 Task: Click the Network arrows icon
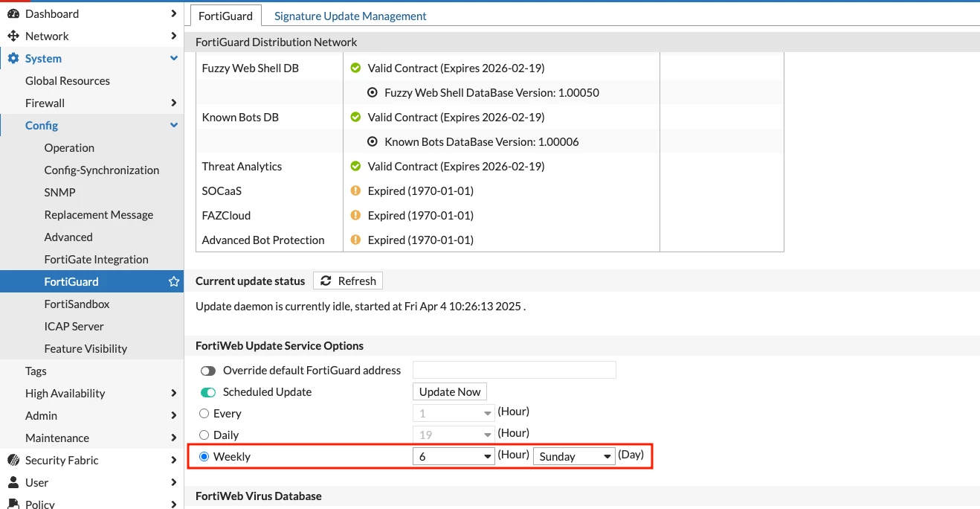coord(13,36)
